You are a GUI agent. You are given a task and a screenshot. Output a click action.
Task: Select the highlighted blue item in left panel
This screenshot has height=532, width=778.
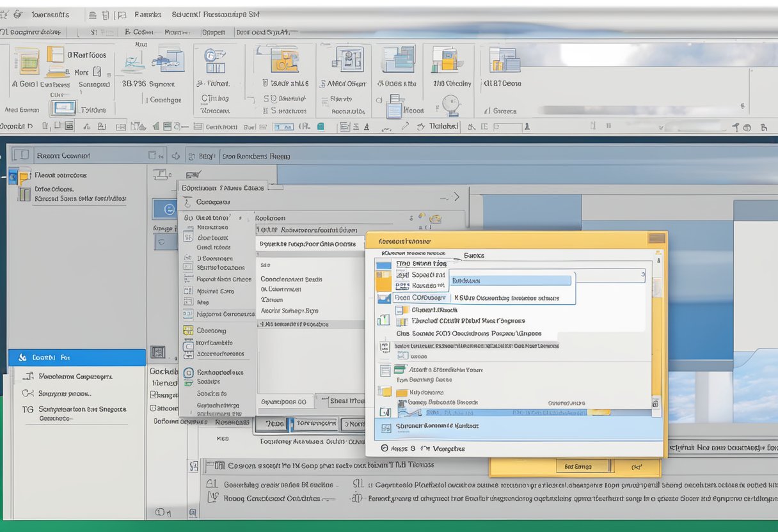77,357
